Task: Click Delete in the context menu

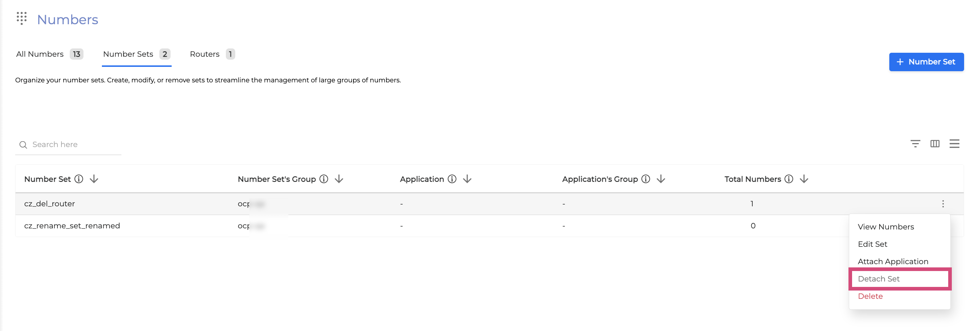Action: (x=870, y=296)
